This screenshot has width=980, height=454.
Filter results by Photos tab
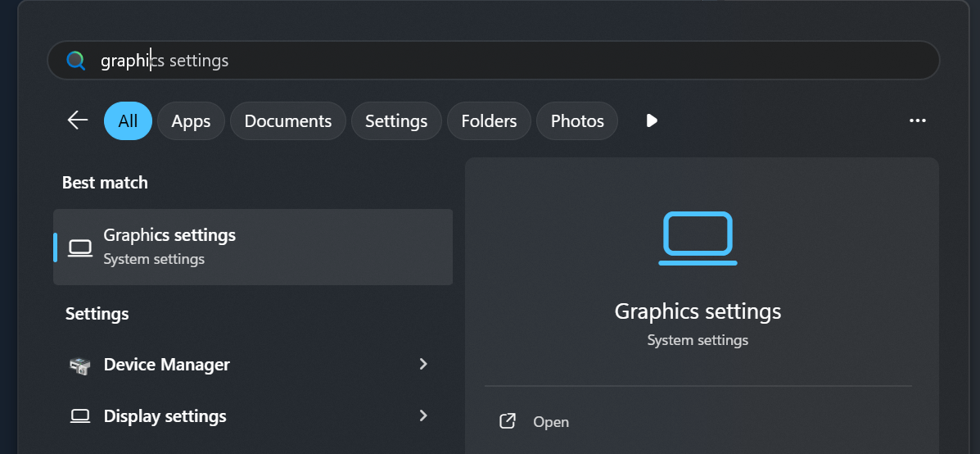click(x=577, y=121)
